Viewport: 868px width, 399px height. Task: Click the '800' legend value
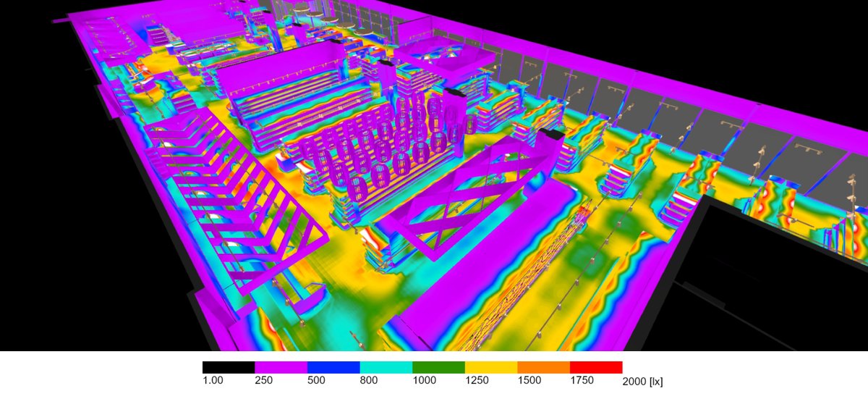(x=369, y=380)
